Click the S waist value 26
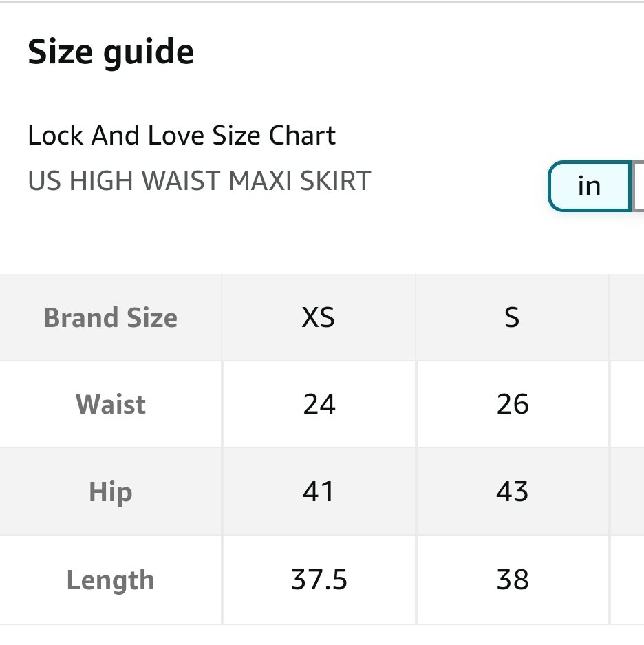 pyautogui.click(x=513, y=404)
